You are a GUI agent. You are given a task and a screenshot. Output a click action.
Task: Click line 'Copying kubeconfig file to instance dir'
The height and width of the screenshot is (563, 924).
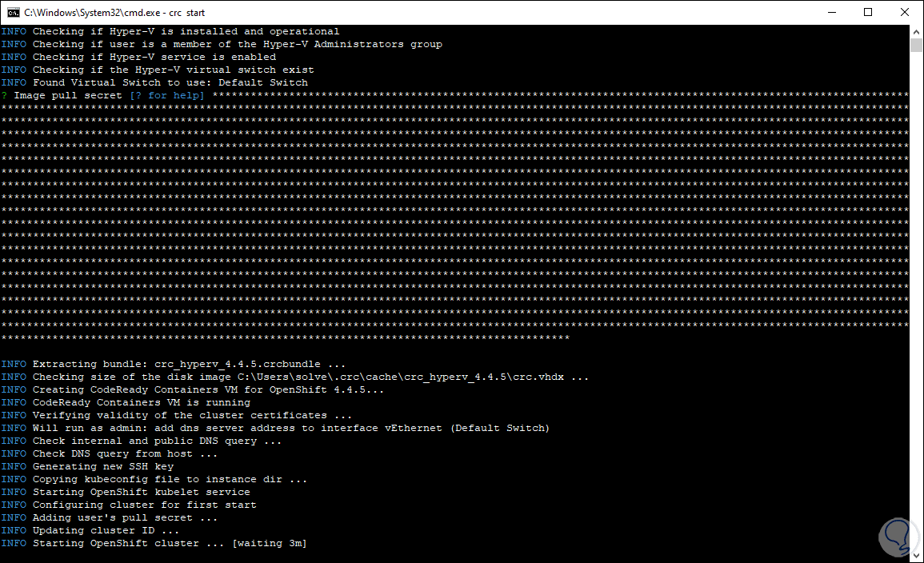pos(154,479)
